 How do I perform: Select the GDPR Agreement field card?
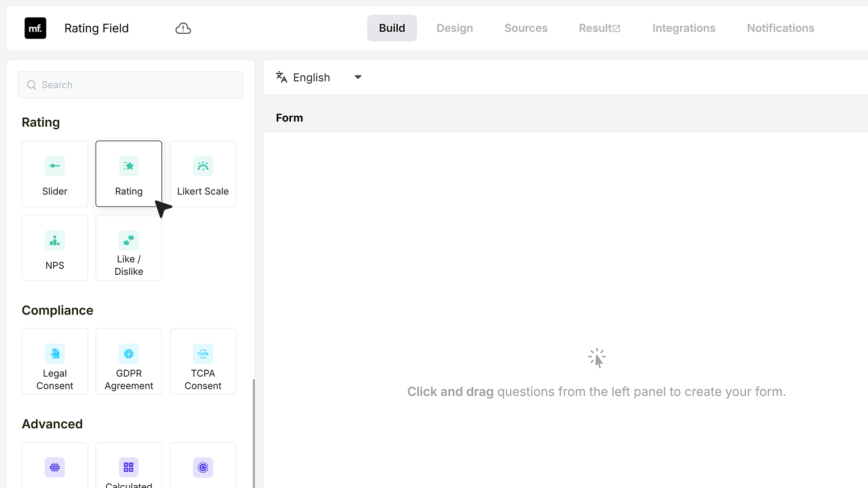click(129, 361)
